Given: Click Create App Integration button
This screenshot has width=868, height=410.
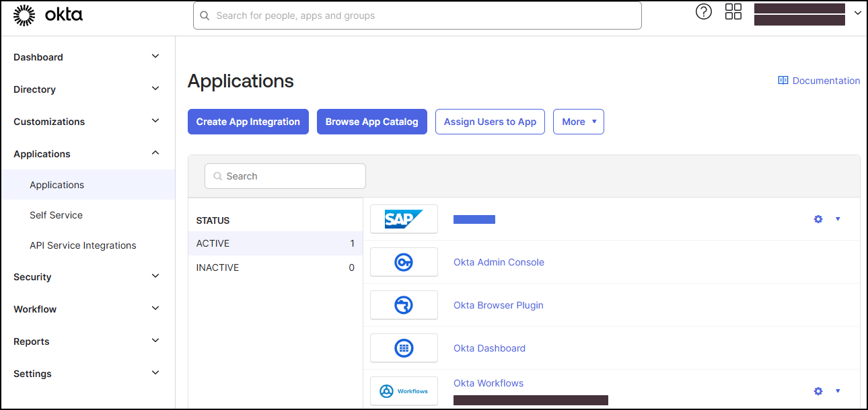Looking at the screenshot, I should tap(248, 122).
